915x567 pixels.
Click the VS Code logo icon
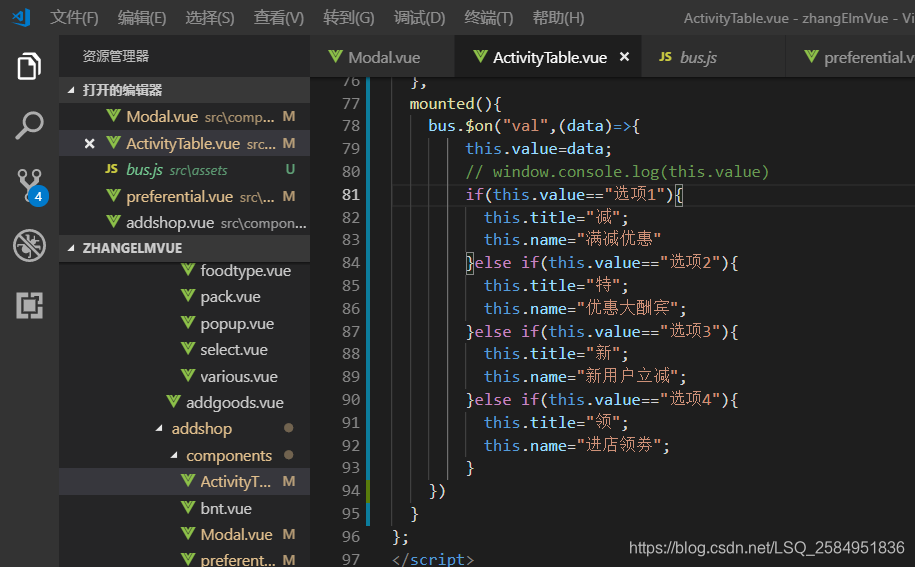tap(22, 18)
